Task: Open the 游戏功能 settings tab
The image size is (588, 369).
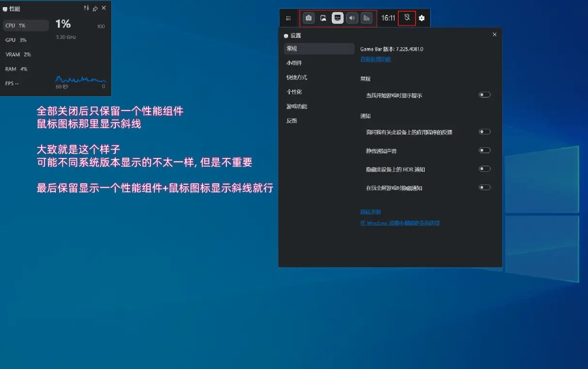Action: click(x=319, y=106)
